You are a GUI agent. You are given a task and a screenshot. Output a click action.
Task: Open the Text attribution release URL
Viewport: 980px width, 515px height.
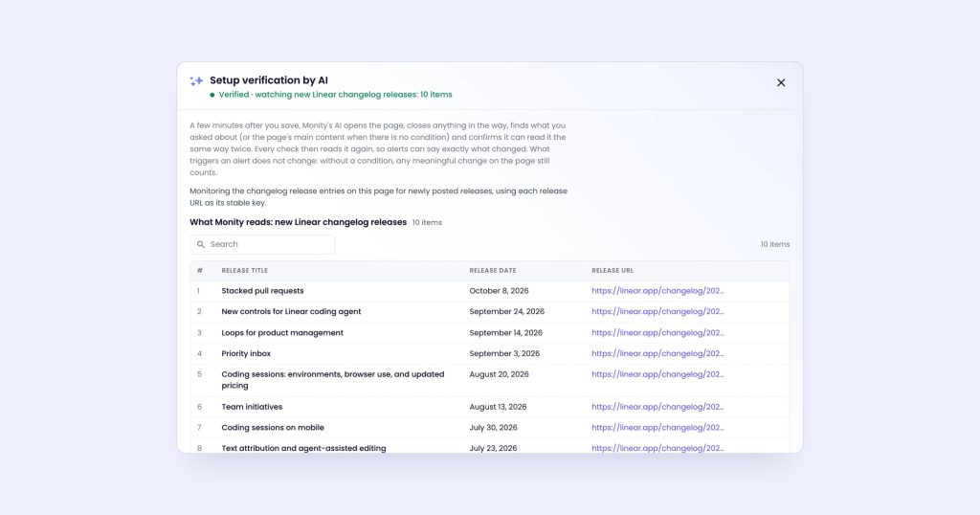click(x=657, y=448)
